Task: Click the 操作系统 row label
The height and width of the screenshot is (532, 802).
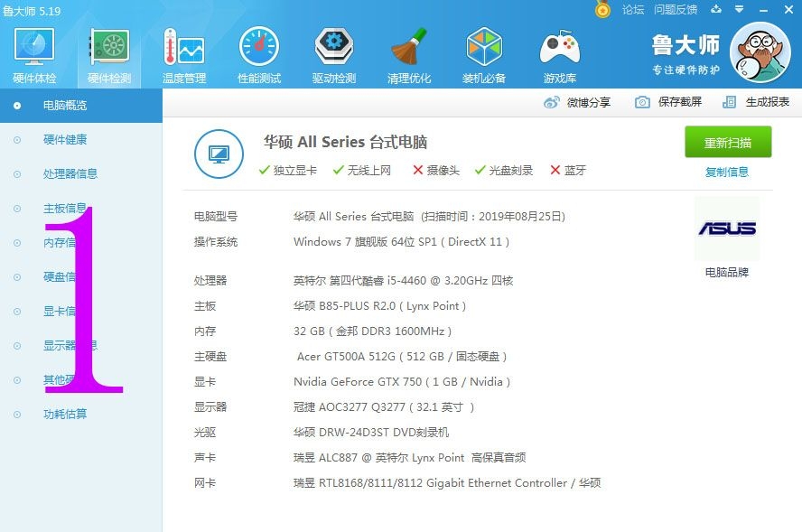Action: (216, 242)
